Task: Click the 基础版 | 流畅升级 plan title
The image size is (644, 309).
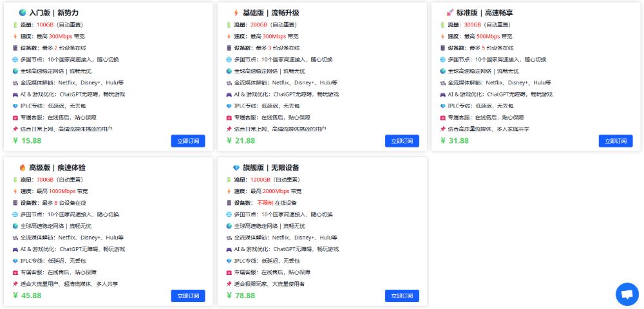Action: (x=271, y=13)
